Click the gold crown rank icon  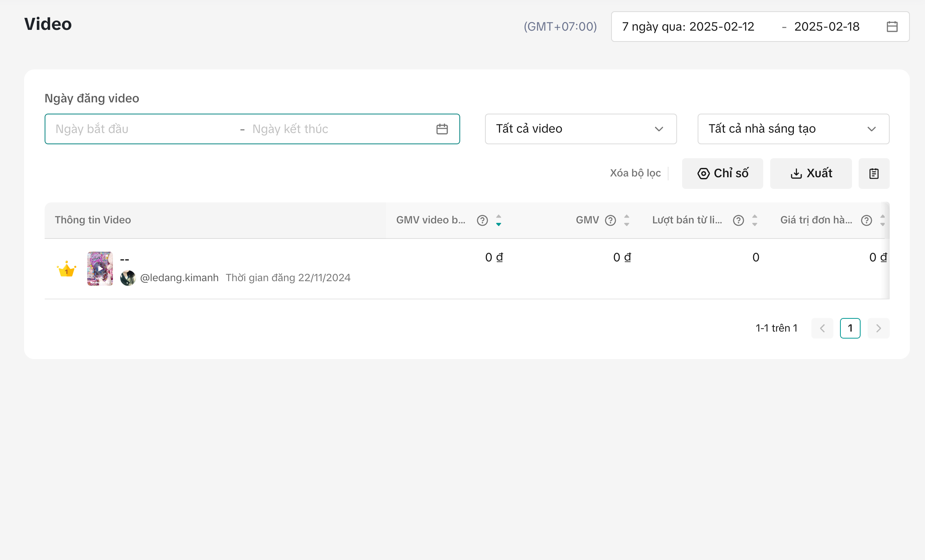66,269
